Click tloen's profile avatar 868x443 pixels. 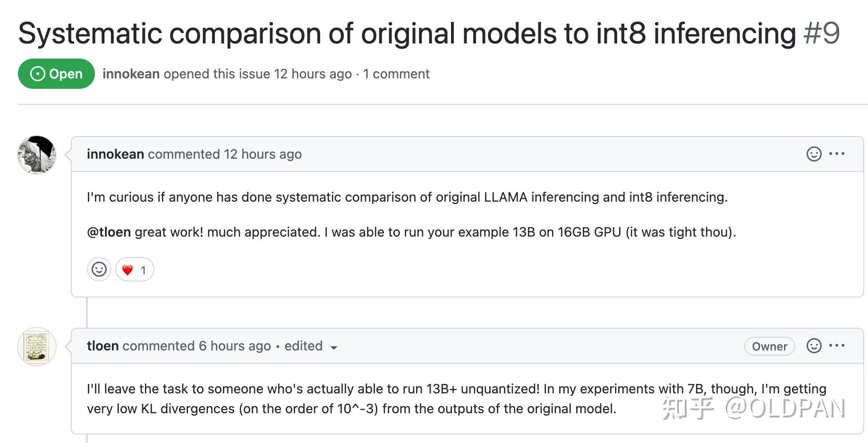(37, 347)
